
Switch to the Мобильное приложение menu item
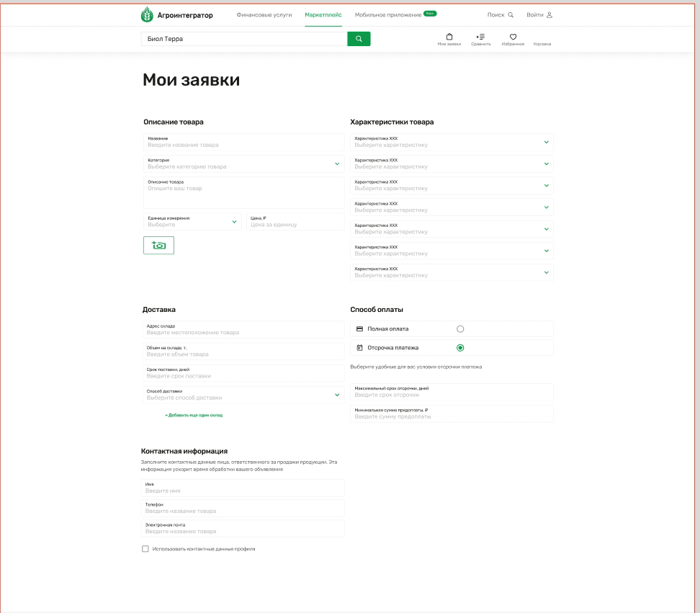coord(387,15)
